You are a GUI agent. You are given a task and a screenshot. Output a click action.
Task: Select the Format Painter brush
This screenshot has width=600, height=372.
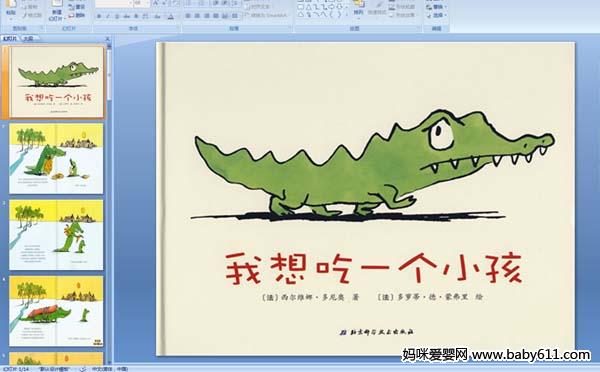[x=32, y=15]
